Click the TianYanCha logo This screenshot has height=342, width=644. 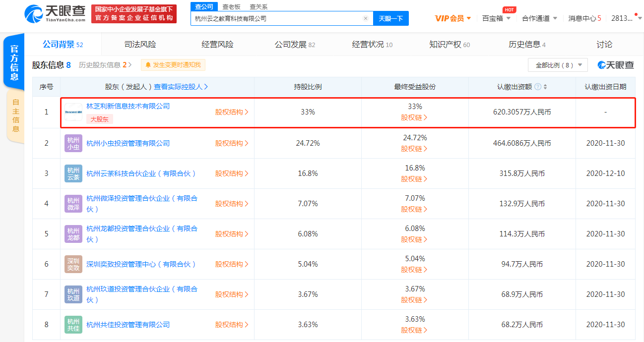(55, 13)
